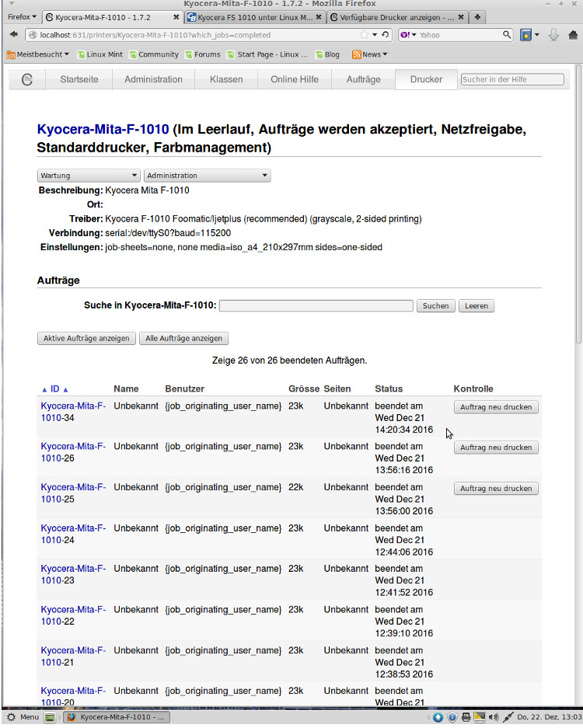Image resolution: width=583 pixels, height=728 pixels.
Task: Click the Sucher in der Hilfe field
Action: (x=512, y=79)
